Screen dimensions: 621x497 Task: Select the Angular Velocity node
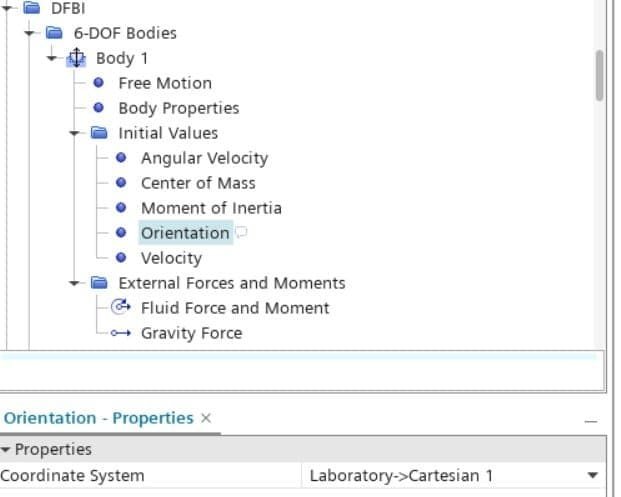point(204,158)
